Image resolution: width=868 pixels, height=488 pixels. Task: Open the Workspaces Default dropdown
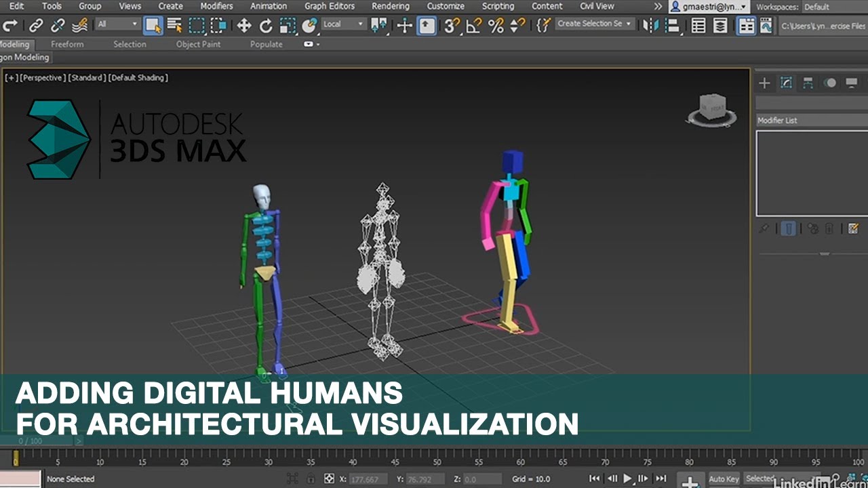[835, 7]
